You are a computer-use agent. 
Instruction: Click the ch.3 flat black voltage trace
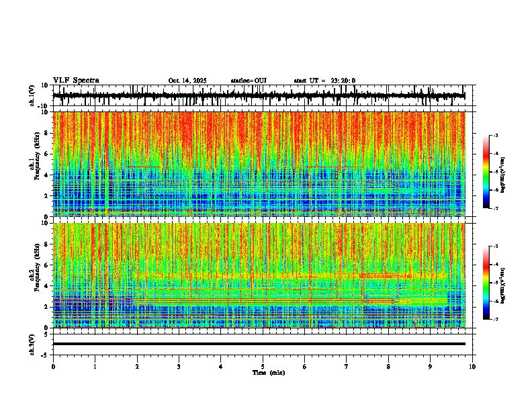tap(259, 344)
